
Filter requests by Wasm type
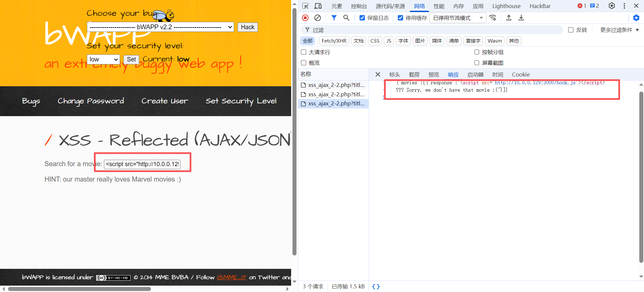(495, 41)
